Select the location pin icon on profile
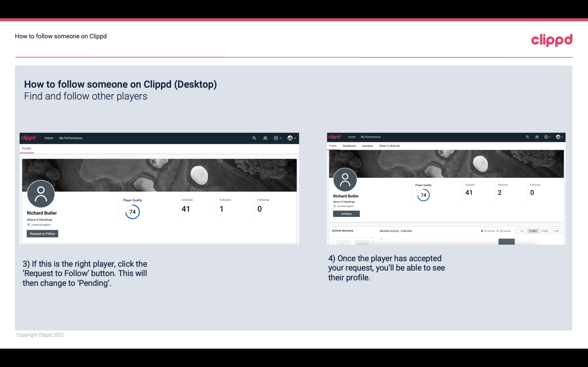 (28, 225)
